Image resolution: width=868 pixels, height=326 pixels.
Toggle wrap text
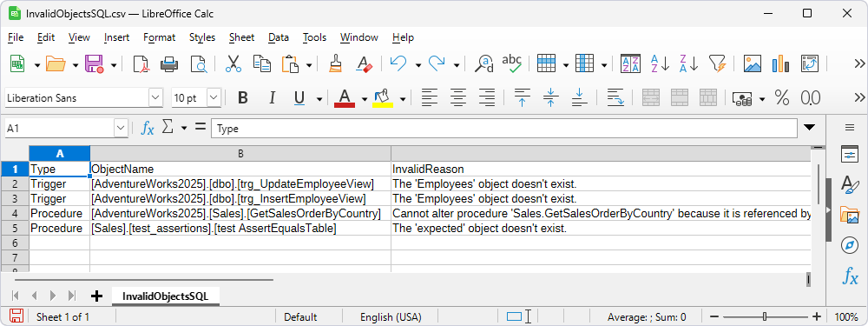[615, 98]
